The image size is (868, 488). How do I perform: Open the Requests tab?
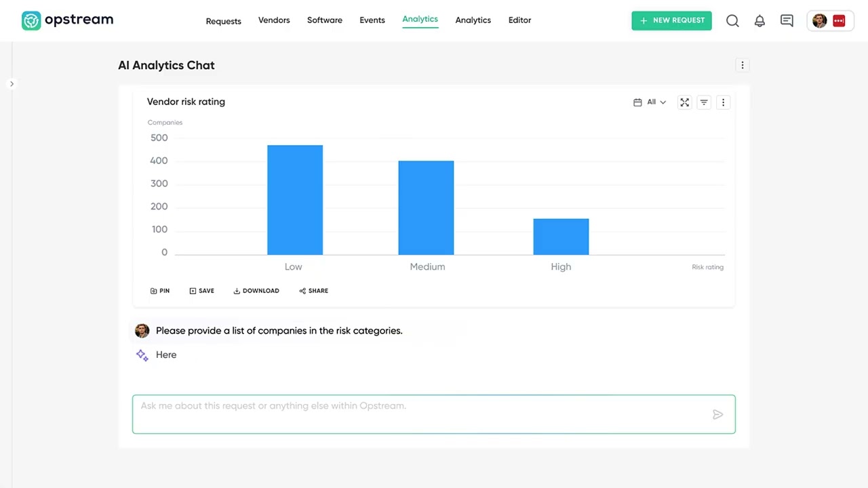223,21
